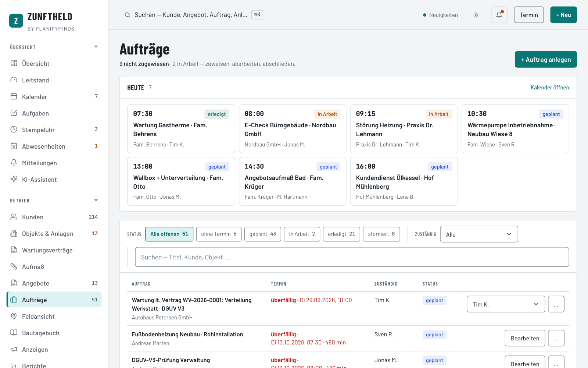Open the 07:30 Wartung Gastherme card
The image size is (588, 368).
click(x=181, y=129)
